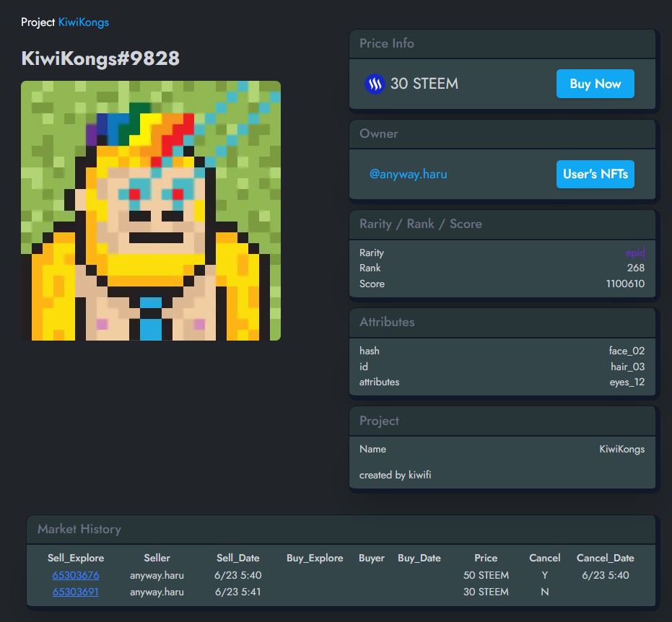This screenshot has height=622, width=672.
Task: Click the Price column header
Action: tap(486, 558)
